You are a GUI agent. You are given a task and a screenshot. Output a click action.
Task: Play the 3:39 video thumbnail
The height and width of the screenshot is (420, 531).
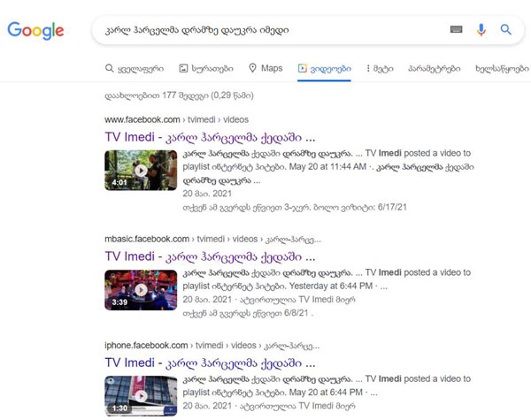[x=141, y=289]
